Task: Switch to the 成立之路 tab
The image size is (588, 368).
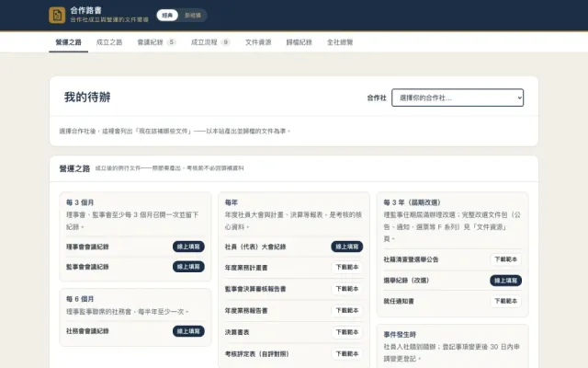Action: coord(109,42)
